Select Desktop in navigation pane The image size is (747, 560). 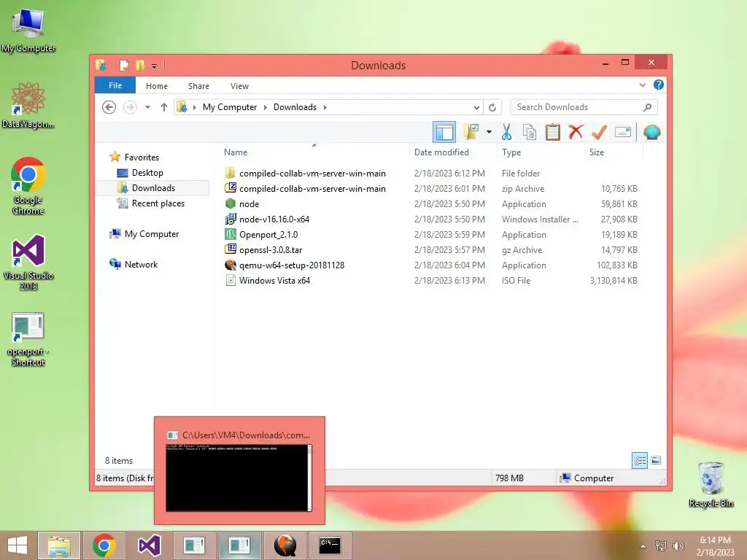(147, 172)
